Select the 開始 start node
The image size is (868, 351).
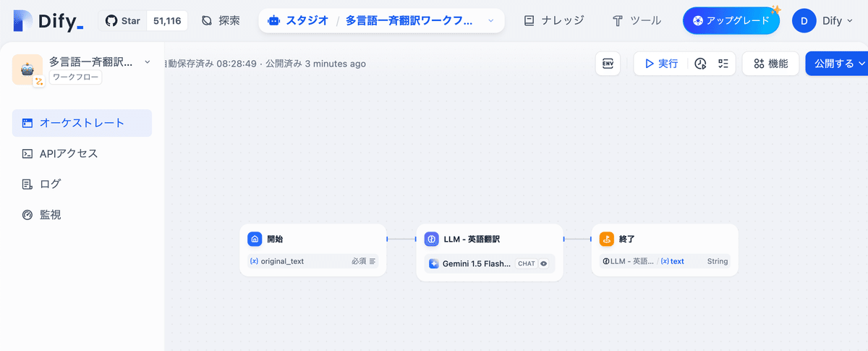click(x=313, y=250)
